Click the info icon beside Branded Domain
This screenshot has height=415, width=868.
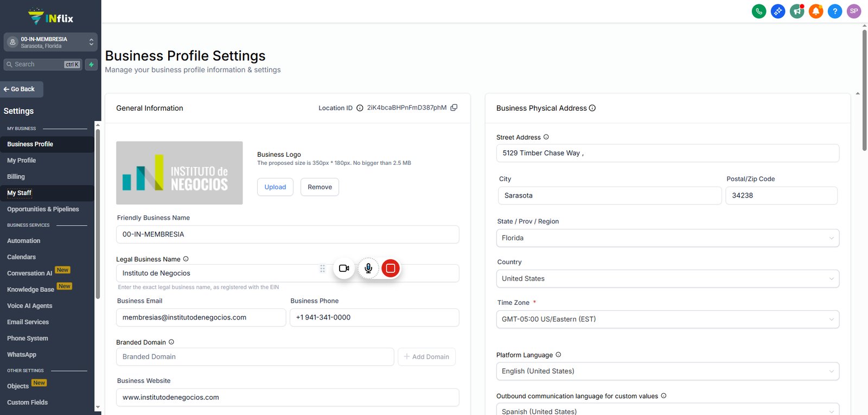pos(171,342)
